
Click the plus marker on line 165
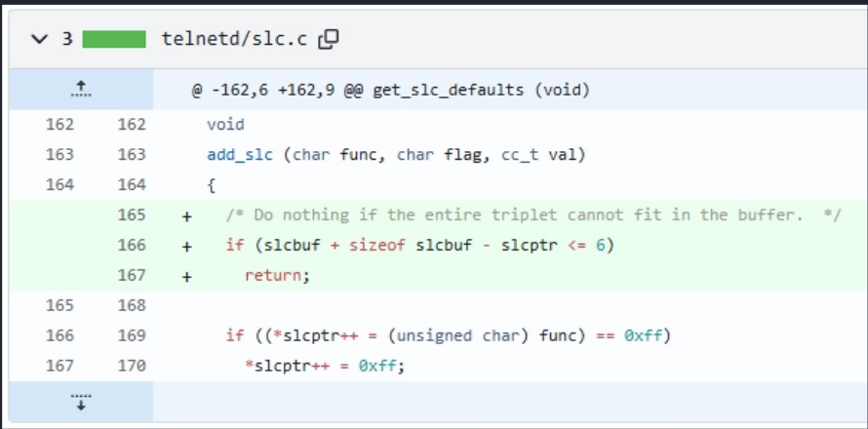click(x=187, y=215)
